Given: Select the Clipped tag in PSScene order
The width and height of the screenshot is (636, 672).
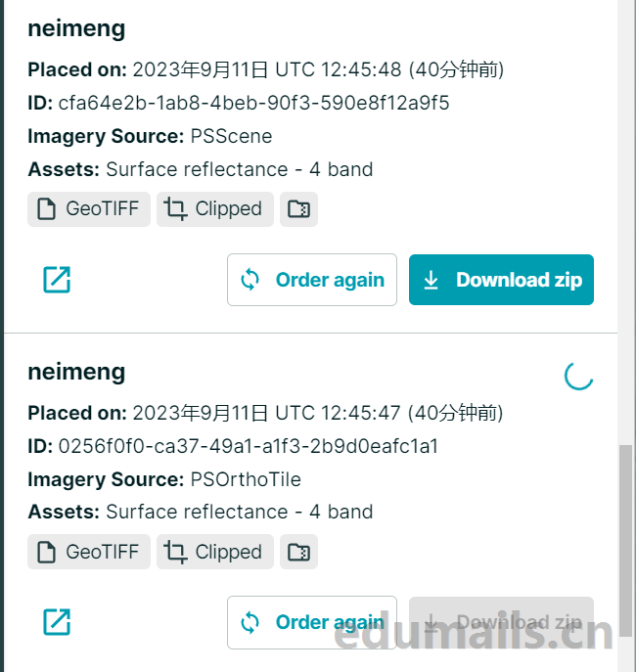Looking at the screenshot, I should click(x=214, y=209).
